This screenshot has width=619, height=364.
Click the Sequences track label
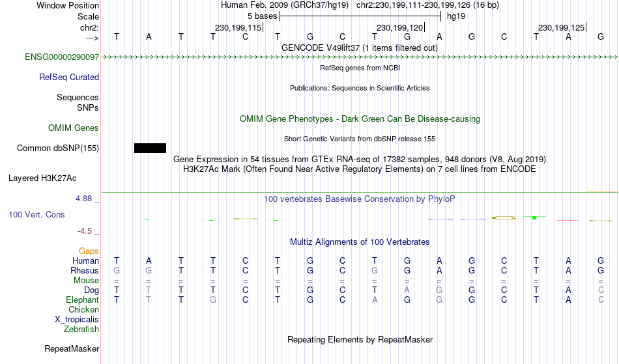point(78,98)
